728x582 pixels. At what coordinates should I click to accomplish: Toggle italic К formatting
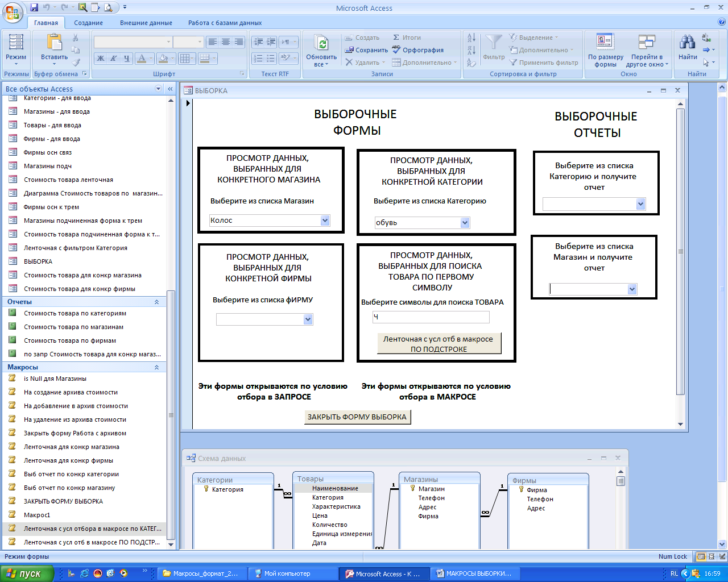(x=114, y=59)
